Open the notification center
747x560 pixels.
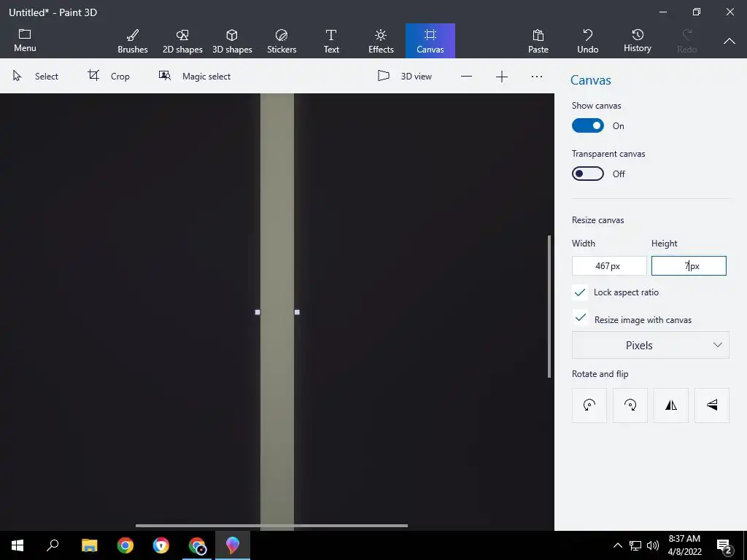[x=724, y=546]
